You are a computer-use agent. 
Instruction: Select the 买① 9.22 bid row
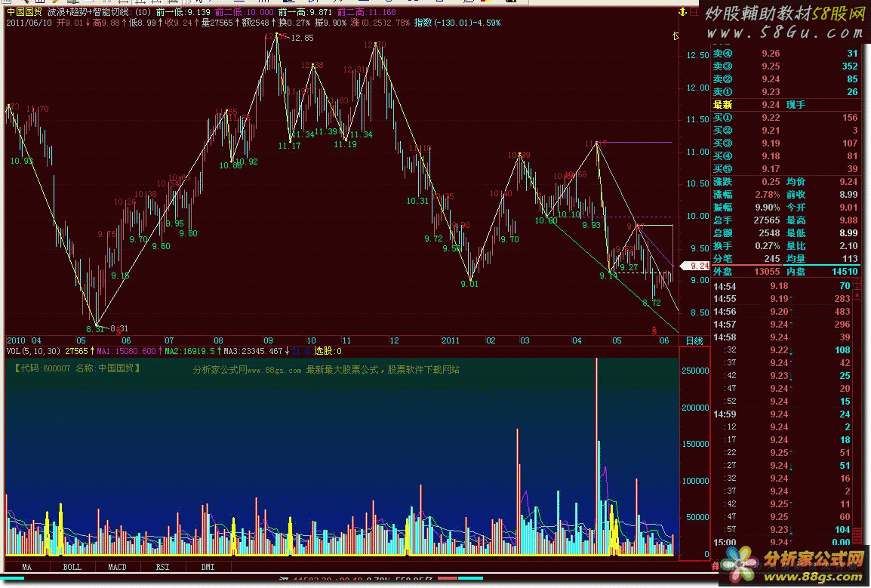coord(786,117)
